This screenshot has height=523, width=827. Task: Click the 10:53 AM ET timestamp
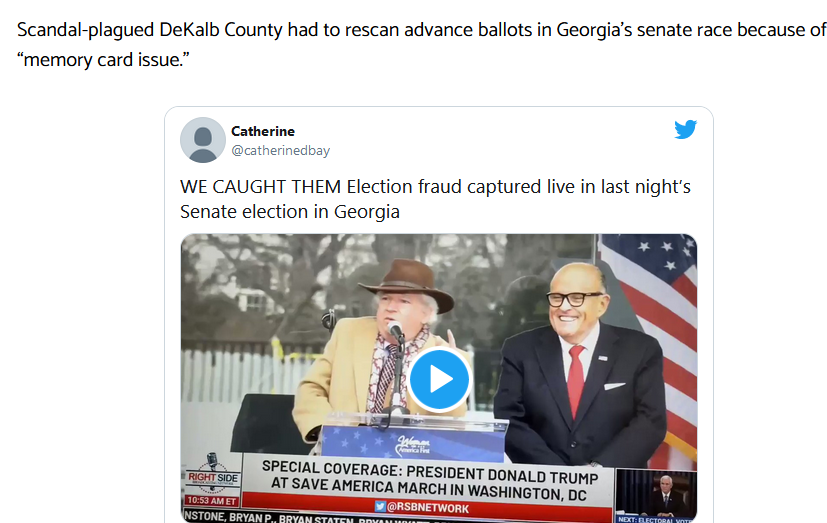pyautogui.click(x=210, y=499)
